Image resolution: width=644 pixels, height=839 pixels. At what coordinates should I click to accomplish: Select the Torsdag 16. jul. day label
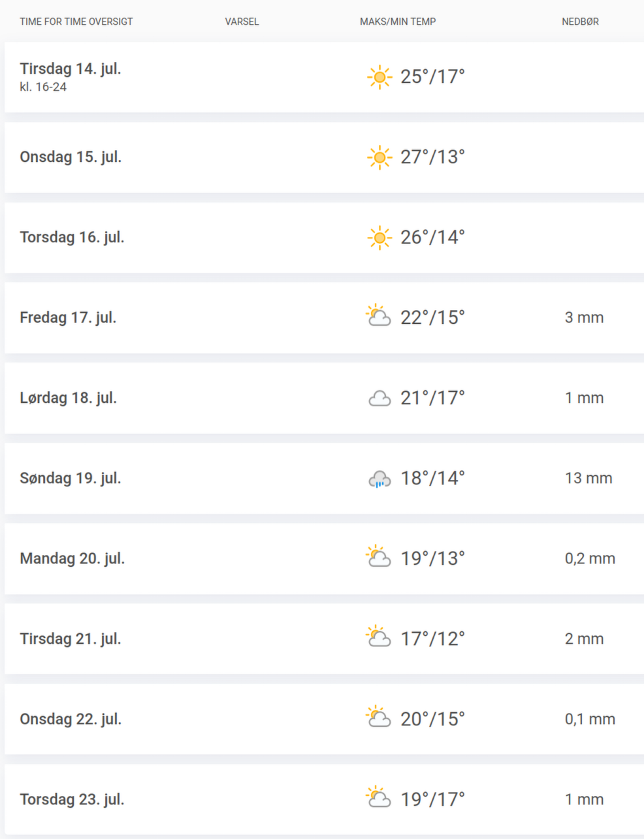point(72,237)
